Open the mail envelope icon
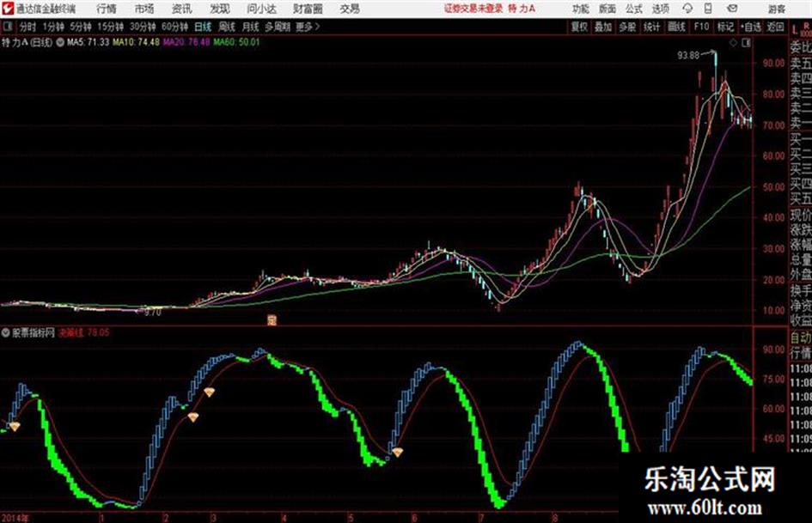The image size is (812, 523). pos(732,9)
